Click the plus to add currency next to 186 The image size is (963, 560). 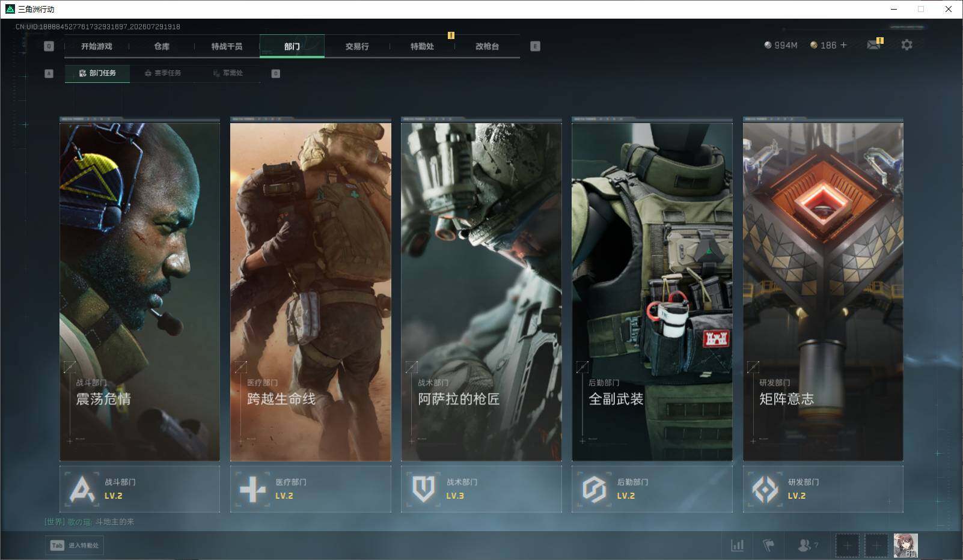[x=843, y=45]
